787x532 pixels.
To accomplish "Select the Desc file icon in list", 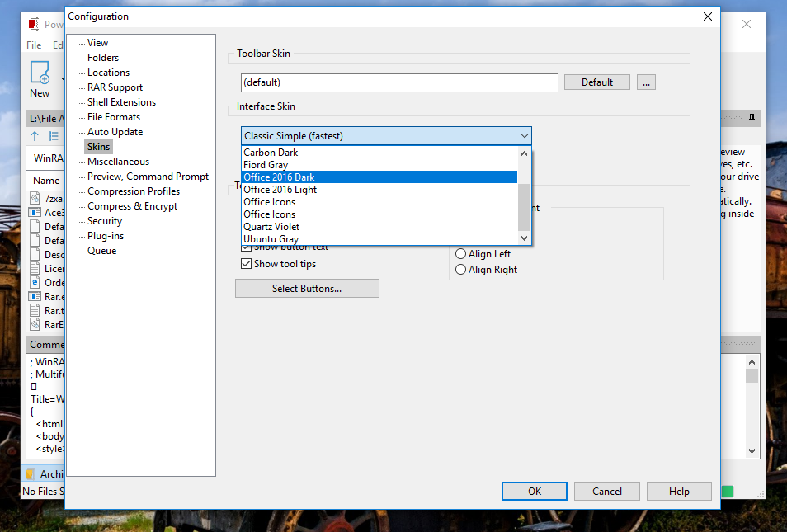I will (35, 255).
